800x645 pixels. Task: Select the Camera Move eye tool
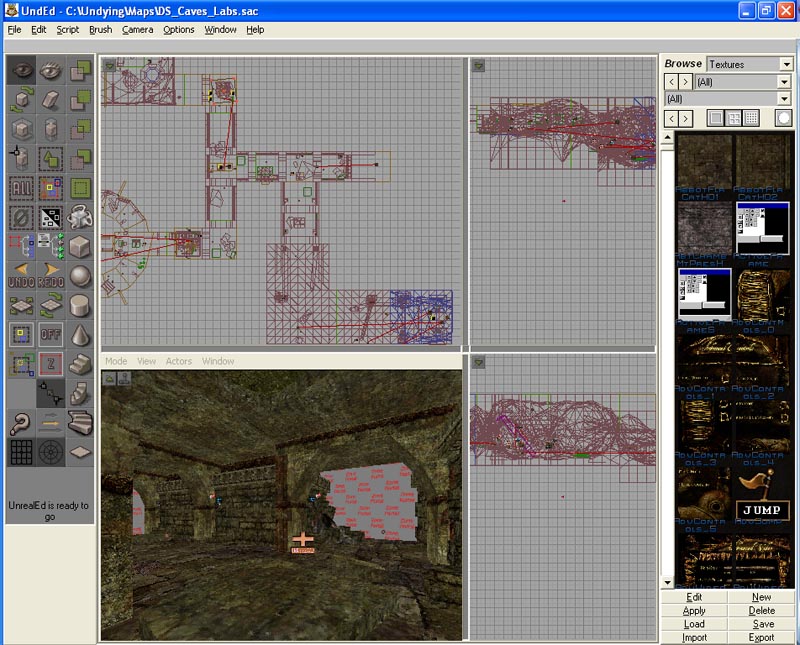[21, 70]
